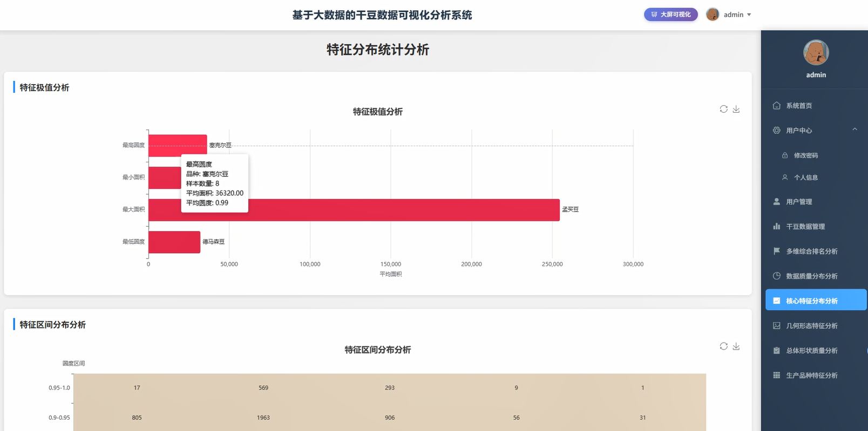
Task: Click the sidebar bear profile avatar
Action: [x=816, y=52]
